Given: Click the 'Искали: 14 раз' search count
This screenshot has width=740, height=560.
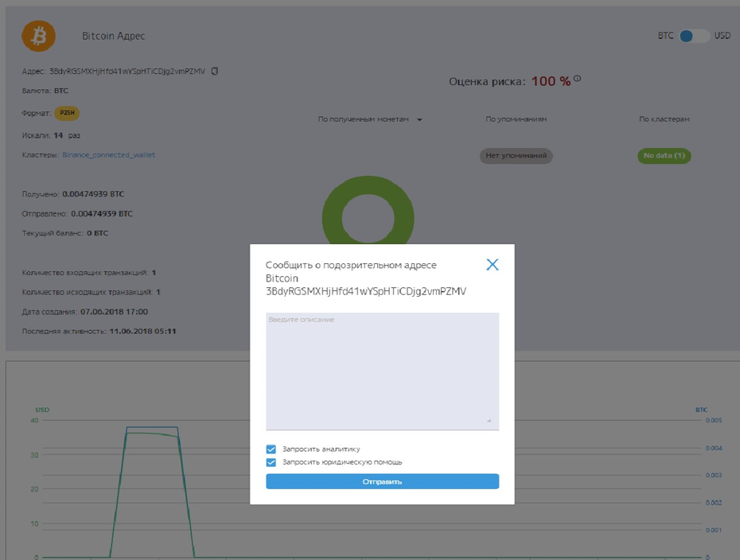Looking at the screenshot, I should pos(51,135).
